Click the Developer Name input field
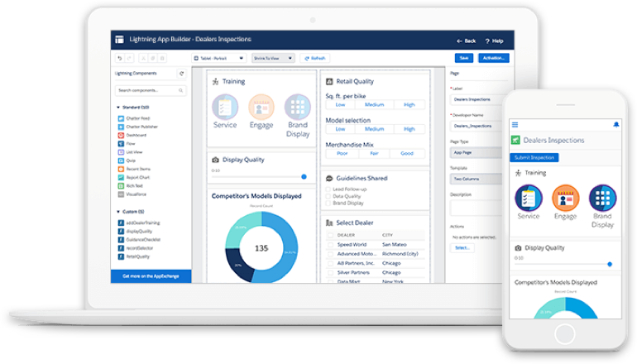This screenshot has height=364, width=637. coord(476,126)
